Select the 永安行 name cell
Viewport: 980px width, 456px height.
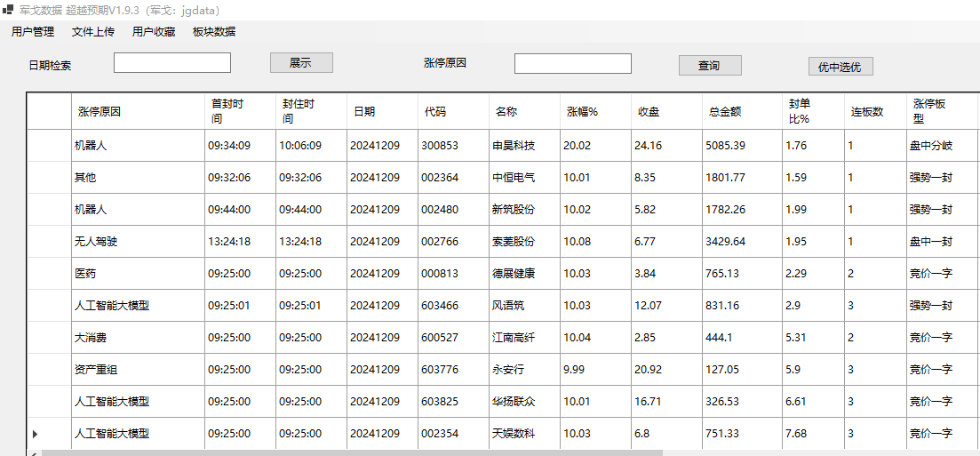pyautogui.click(x=524, y=370)
